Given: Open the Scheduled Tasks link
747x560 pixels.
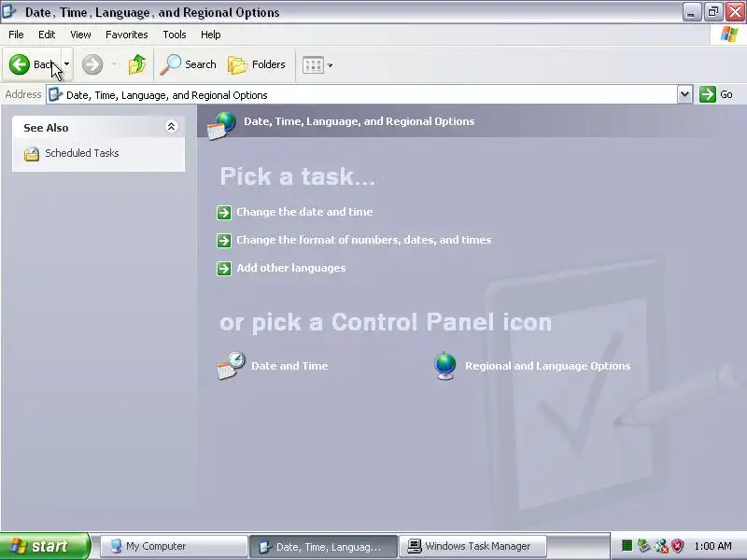Looking at the screenshot, I should (81, 153).
